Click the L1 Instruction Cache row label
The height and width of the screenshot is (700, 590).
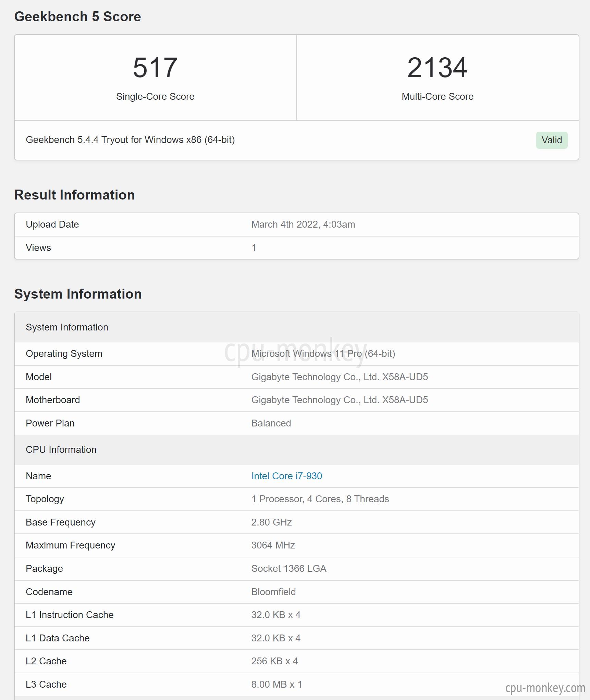(70, 615)
